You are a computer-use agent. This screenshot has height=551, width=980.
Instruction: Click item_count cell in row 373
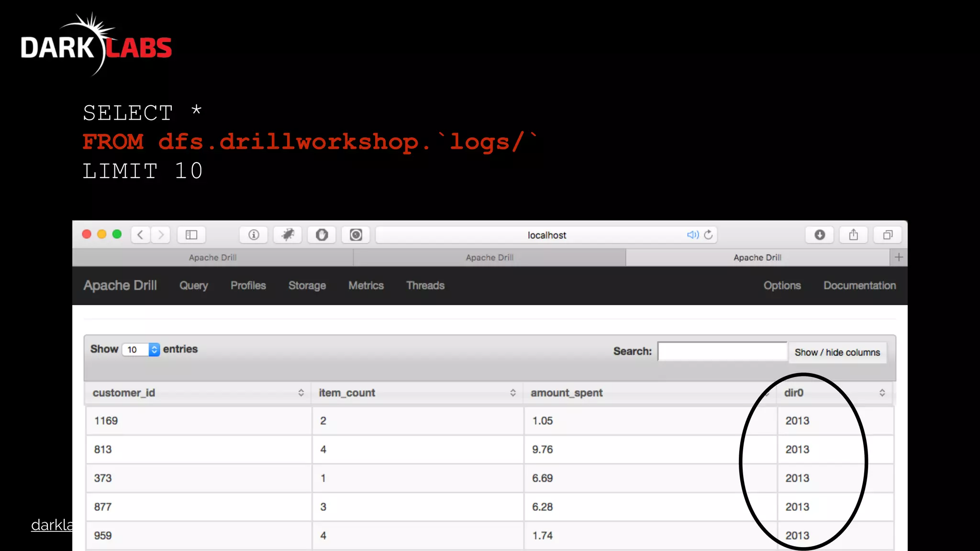click(x=418, y=478)
